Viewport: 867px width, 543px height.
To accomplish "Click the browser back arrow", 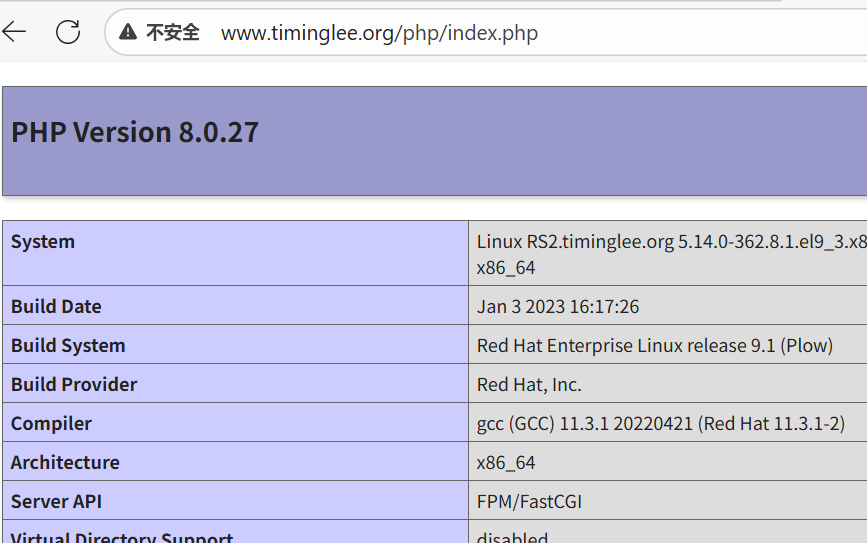I will 13,32.
